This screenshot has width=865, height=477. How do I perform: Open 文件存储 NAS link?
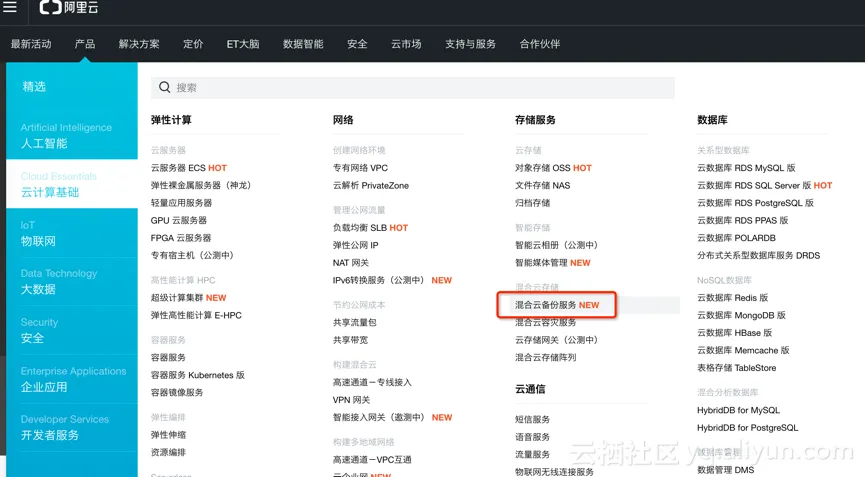tap(542, 185)
